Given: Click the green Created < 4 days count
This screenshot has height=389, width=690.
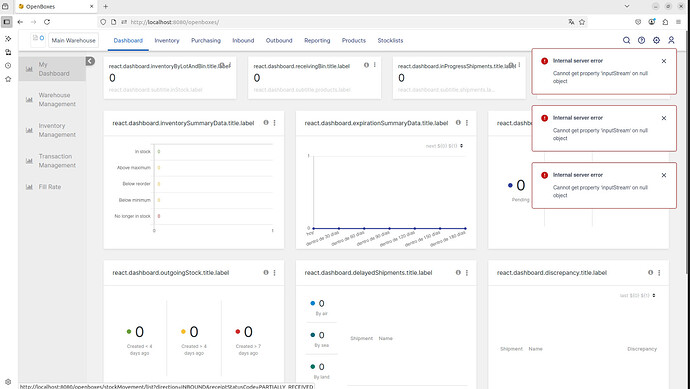Looking at the screenshot, I should [139, 332].
